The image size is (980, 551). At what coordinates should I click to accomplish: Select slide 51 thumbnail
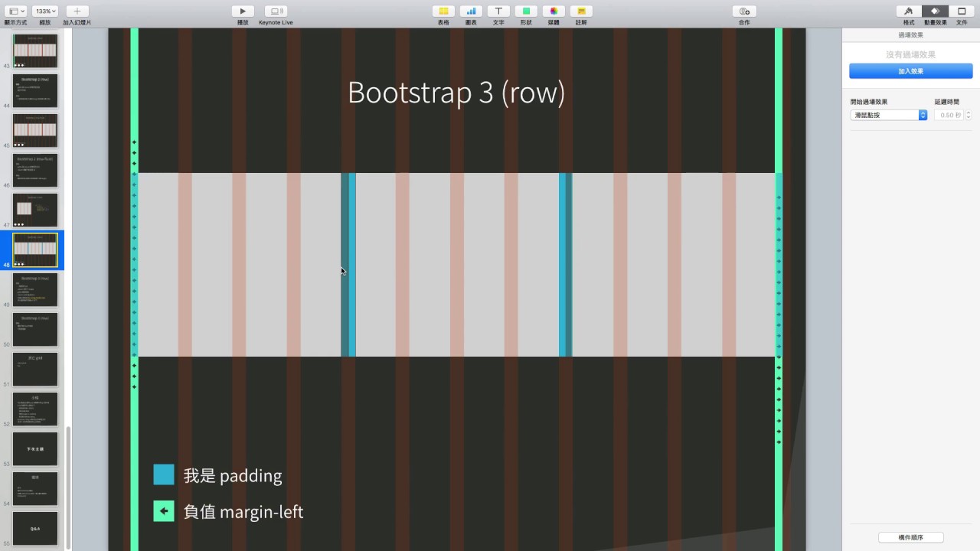pos(35,370)
